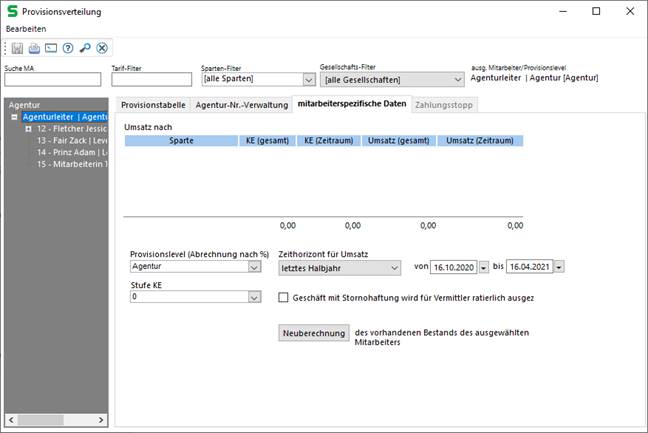
Task: Enable Geschäft mit Stornohaftung checkbox
Action: click(283, 297)
